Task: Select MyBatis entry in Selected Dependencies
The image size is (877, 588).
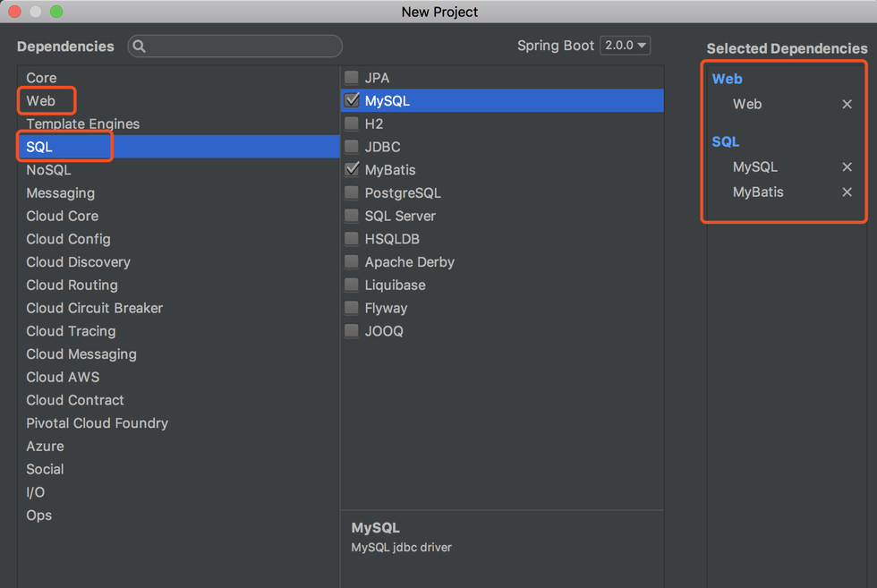Action: click(758, 192)
